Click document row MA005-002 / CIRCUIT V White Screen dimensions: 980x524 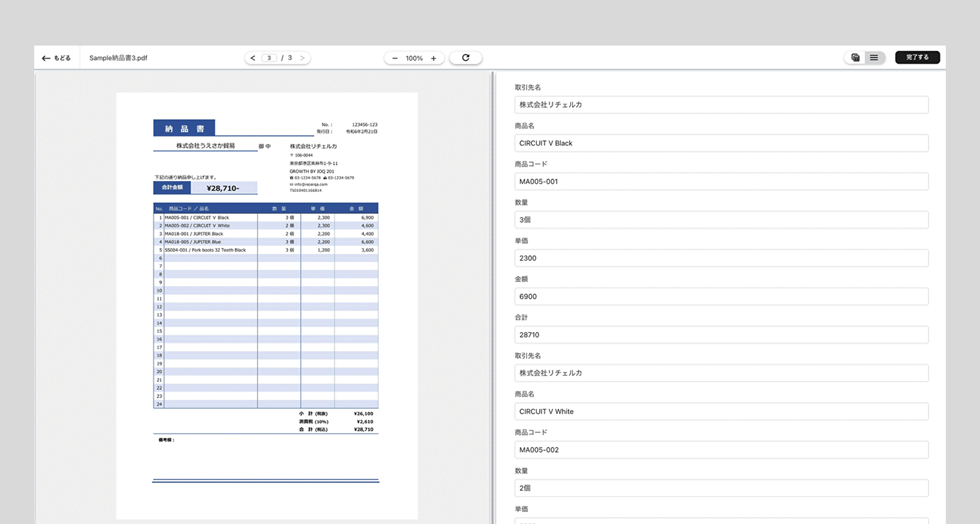[x=266, y=226]
